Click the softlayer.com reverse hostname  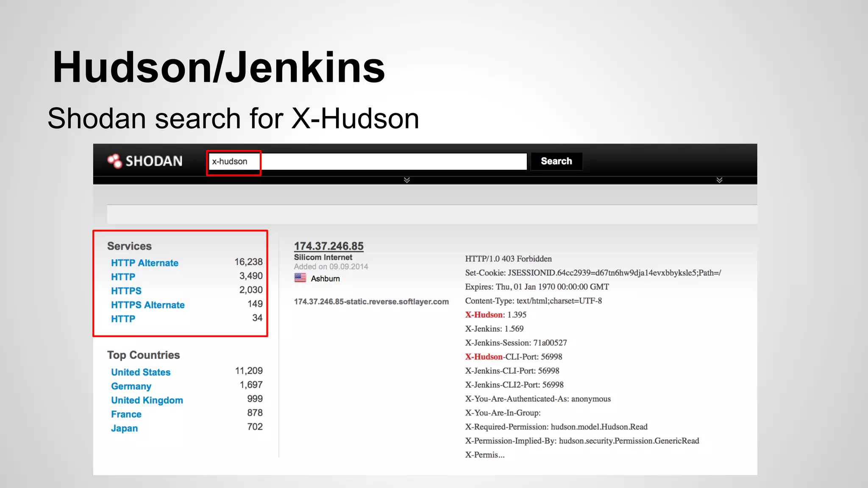pos(371,302)
